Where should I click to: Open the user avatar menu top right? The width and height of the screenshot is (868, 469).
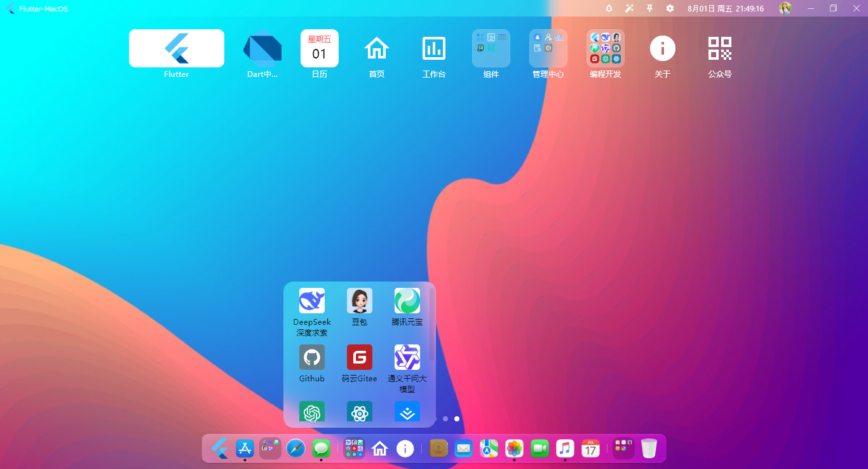(x=785, y=8)
